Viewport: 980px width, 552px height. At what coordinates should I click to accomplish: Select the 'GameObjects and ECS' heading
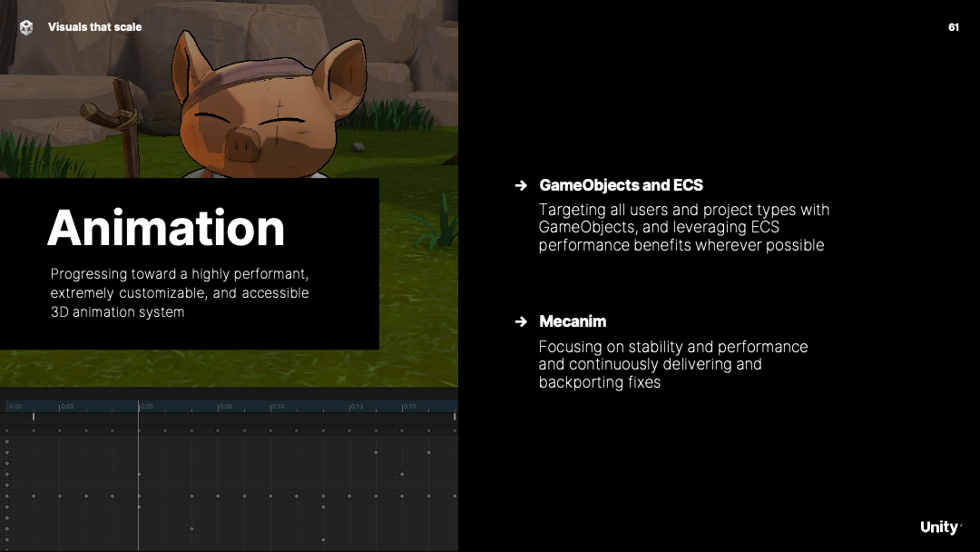[x=622, y=185]
